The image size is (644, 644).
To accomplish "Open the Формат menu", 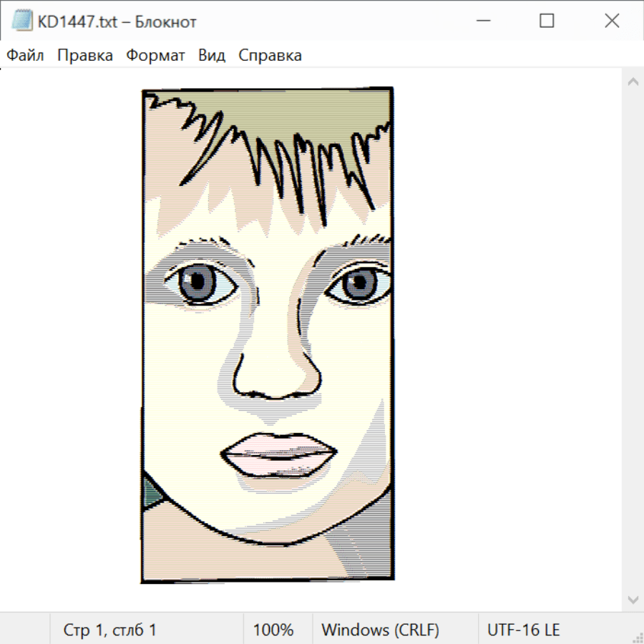I will [155, 56].
